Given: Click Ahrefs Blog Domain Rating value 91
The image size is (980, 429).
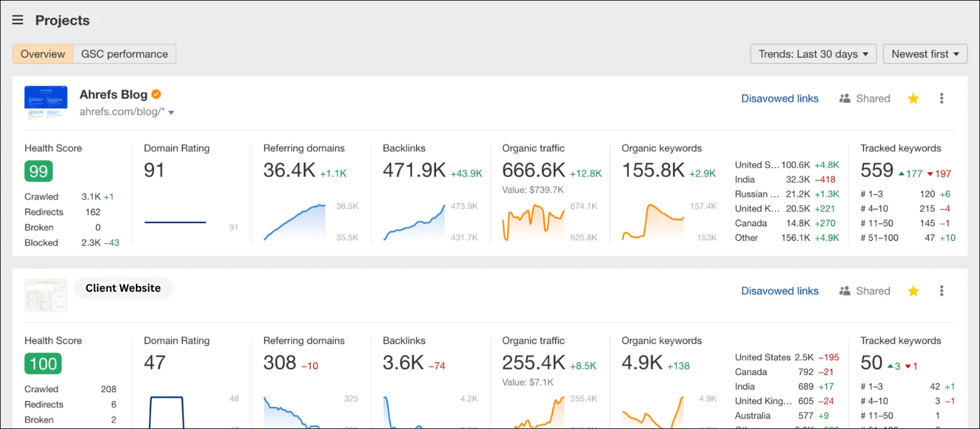Looking at the screenshot, I should pos(154,170).
